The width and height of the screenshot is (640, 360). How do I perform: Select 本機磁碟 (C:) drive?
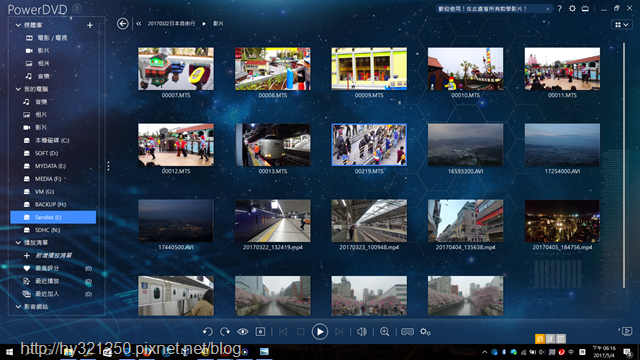pos(53,140)
